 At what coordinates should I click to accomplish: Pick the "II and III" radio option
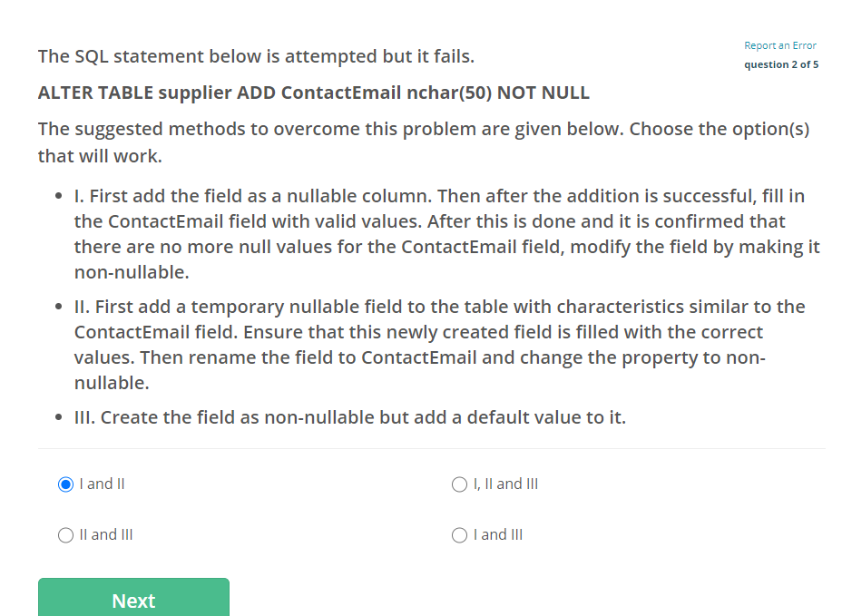tap(65, 535)
